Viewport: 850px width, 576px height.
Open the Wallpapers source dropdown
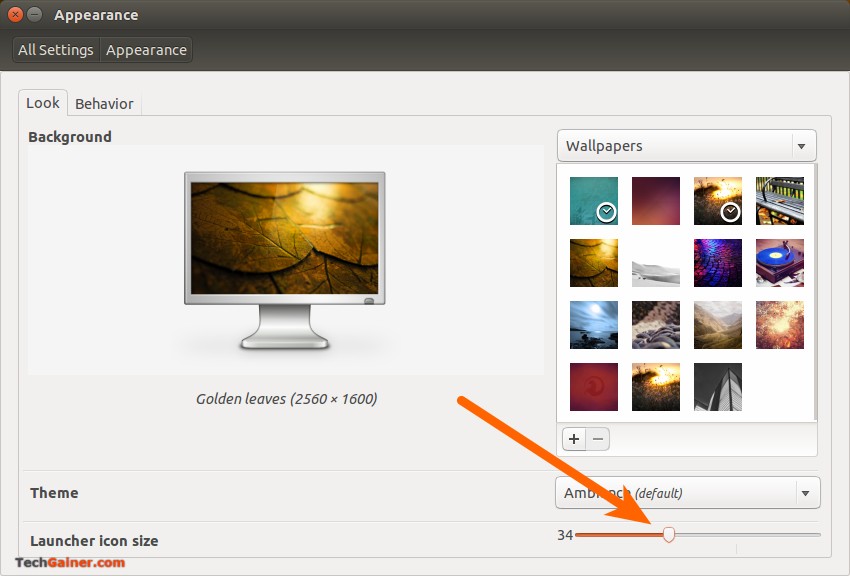[x=686, y=145]
